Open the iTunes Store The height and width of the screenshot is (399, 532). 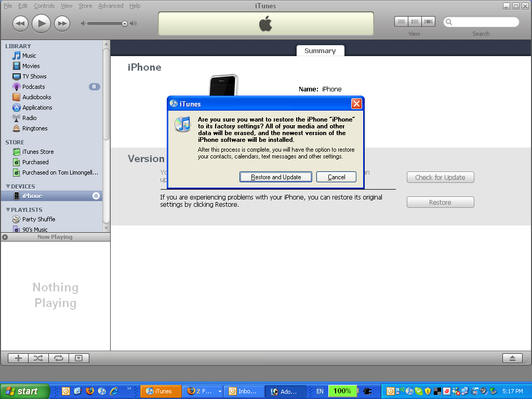click(37, 152)
